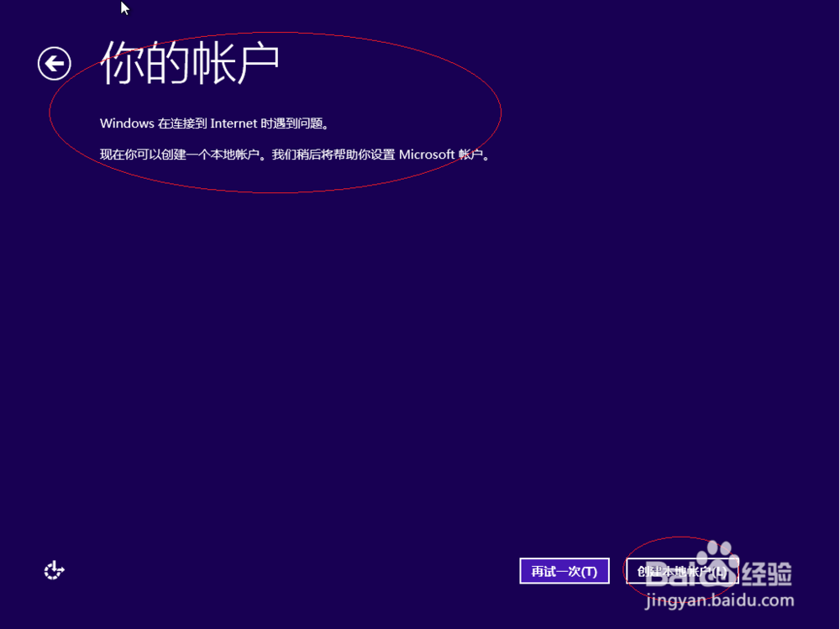840x629 pixels.
Task: Click the line 'Windows 在连接到 Internet 时遇到问题。'
Action: tap(214, 123)
